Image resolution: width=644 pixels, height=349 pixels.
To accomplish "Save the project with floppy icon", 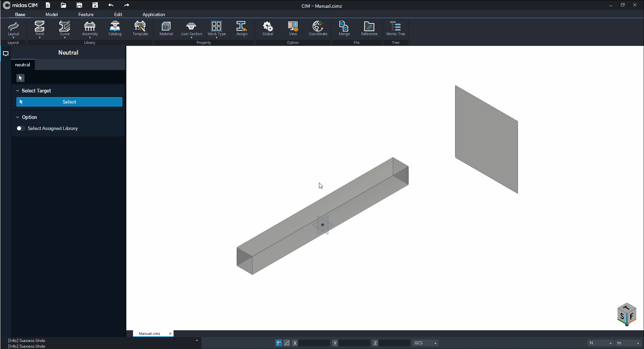I will pyautogui.click(x=79, y=5).
